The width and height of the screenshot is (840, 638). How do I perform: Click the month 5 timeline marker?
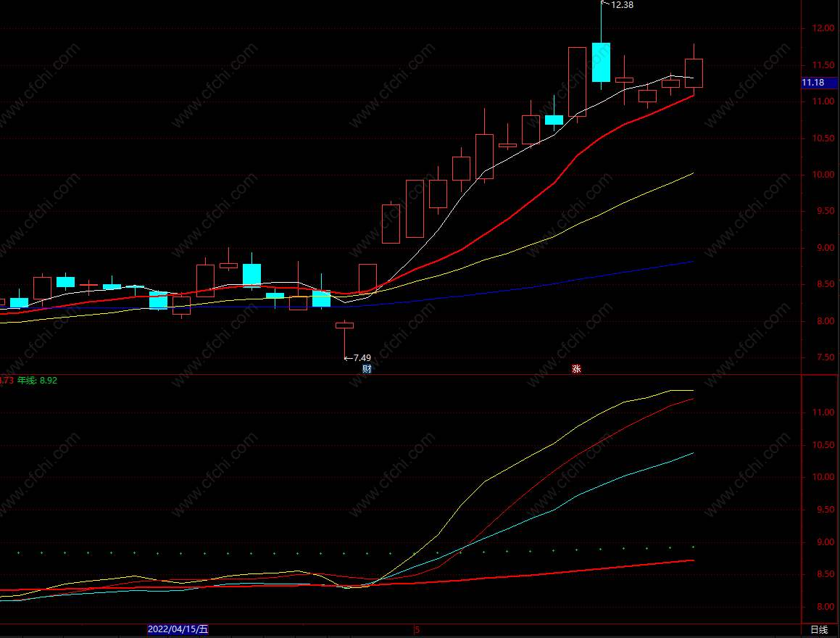coord(417,630)
